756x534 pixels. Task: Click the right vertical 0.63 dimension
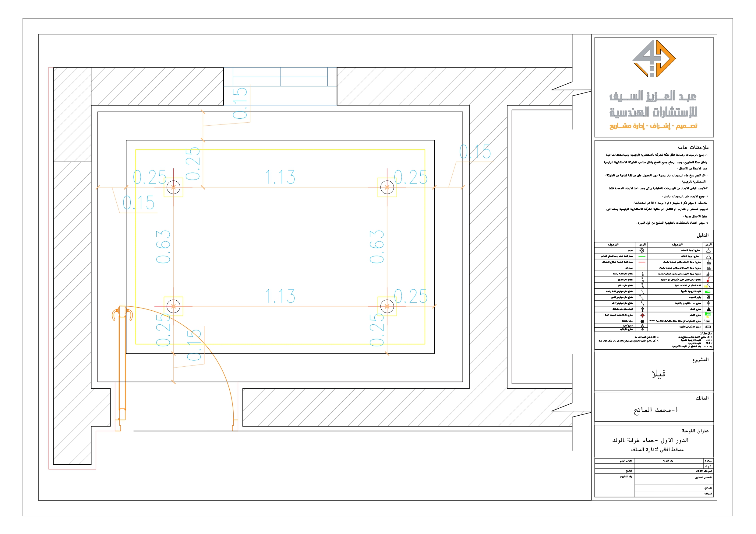pyautogui.click(x=377, y=247)
